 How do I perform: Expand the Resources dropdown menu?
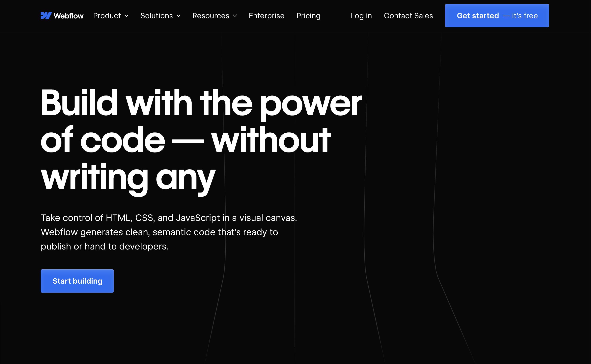[214, 16]
